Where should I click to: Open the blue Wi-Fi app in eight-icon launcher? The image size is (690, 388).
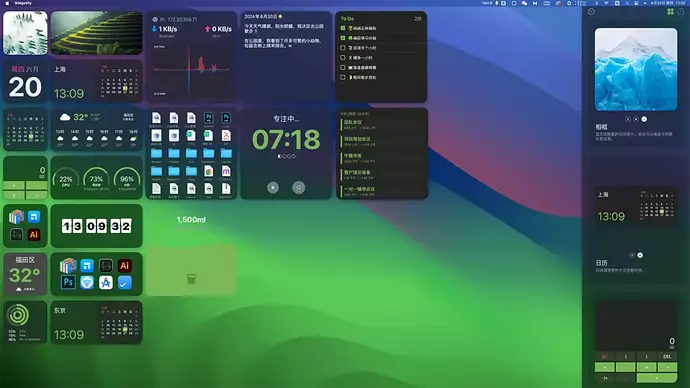coord(87,282)
